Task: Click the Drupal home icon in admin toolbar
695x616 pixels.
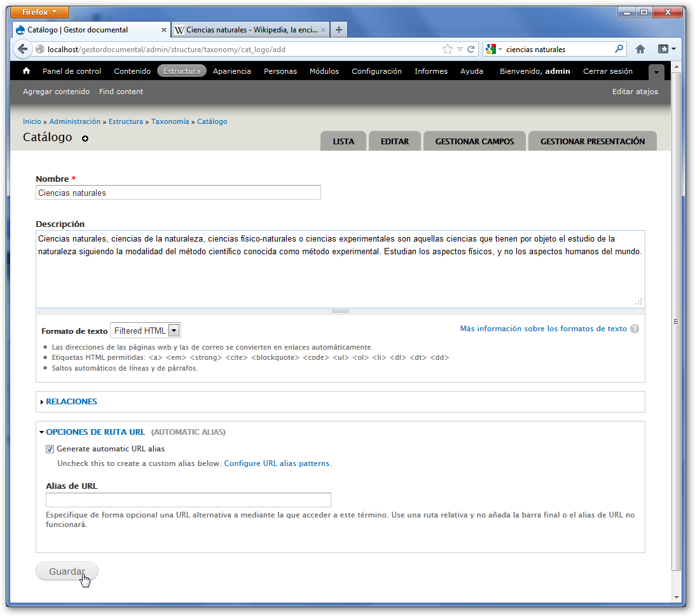Action: coord(26,71)
